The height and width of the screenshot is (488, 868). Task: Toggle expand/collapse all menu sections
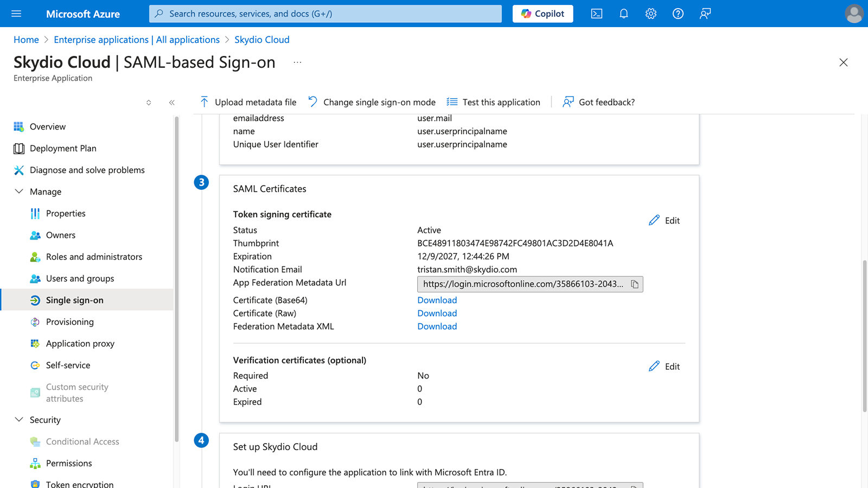[x=149, y=102]
